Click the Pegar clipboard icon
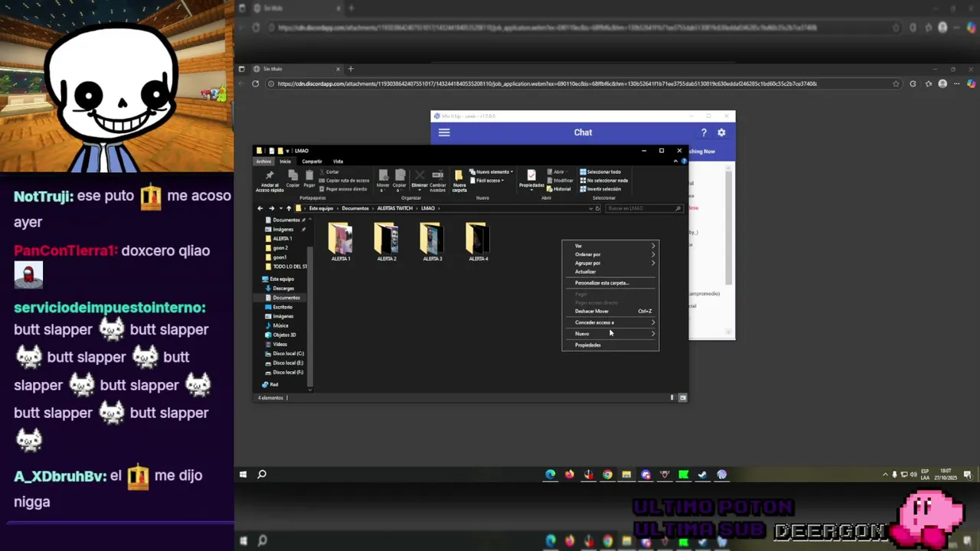Viewport: 980px width, 551px height. click(x=309, y=175)
